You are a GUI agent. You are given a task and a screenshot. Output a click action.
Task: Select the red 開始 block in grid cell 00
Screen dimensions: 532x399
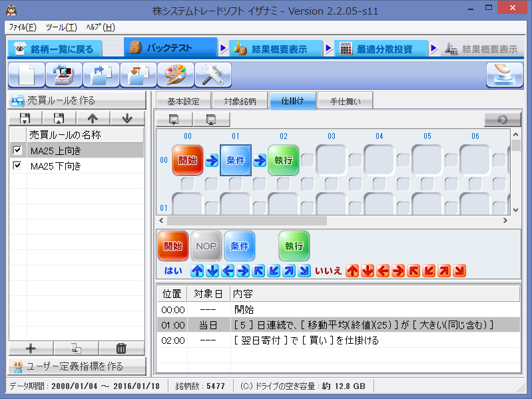coord(188,160)
